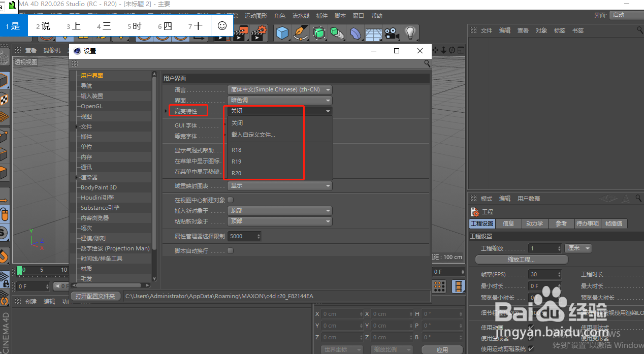This screenshot has height=354, width=644.
Task: Click the 属性管理器选择限制 5000 stepper arrows
Action: click(x=259, y=236)
